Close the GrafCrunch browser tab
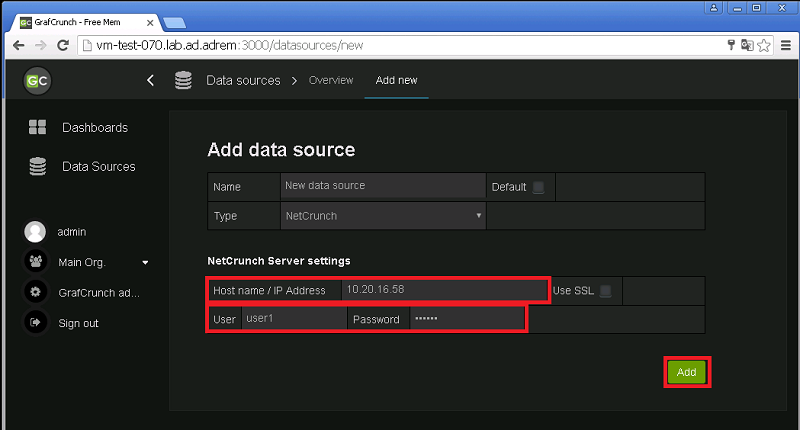The height and width of the screenshot is (430, 800). [x=150, y=22]
